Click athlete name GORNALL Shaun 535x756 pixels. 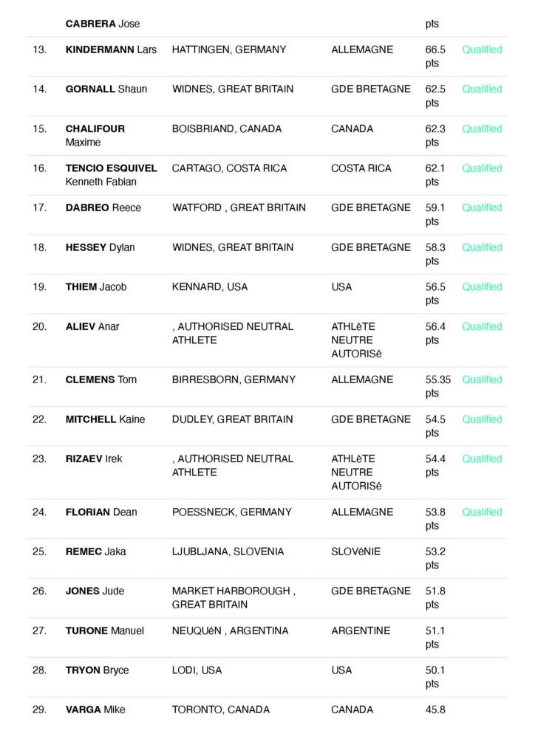106,89
